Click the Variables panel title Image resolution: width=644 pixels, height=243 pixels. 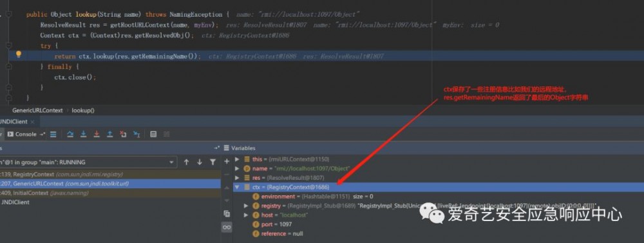243,148
